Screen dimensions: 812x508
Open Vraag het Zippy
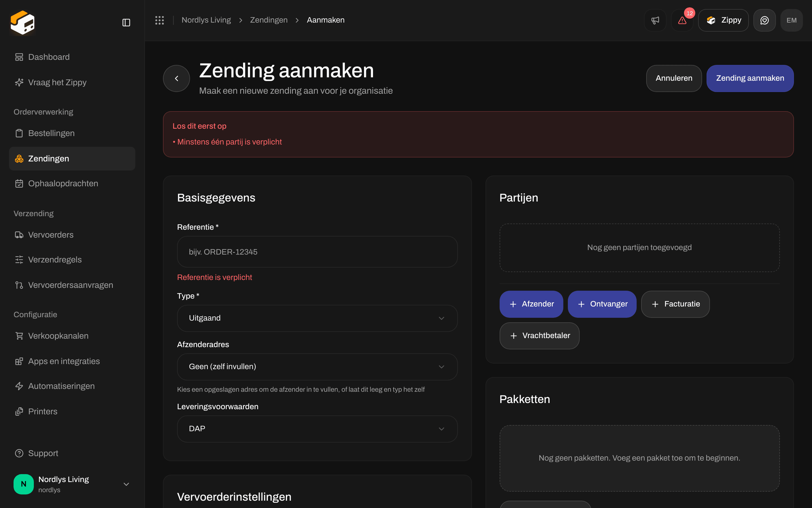coord(72,82)
